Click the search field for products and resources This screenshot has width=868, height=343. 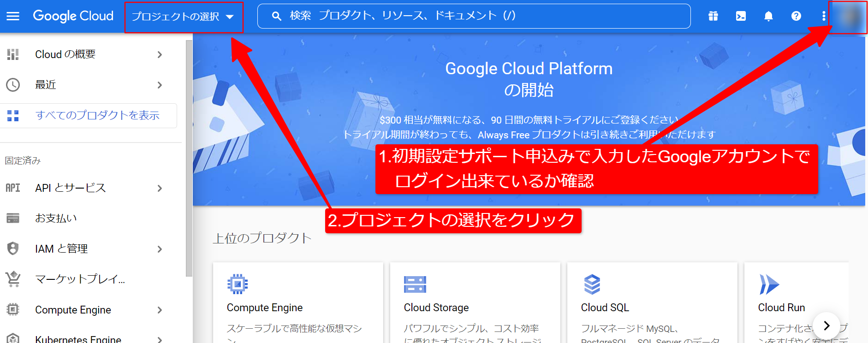(474, 16)
